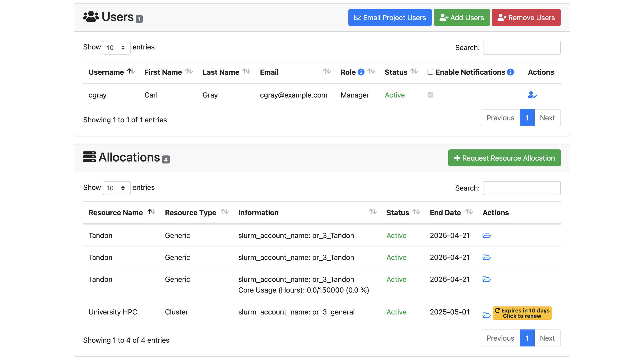
Task: Click the Role column info icon
Action: pyautogui.click(x=361, y=72)
